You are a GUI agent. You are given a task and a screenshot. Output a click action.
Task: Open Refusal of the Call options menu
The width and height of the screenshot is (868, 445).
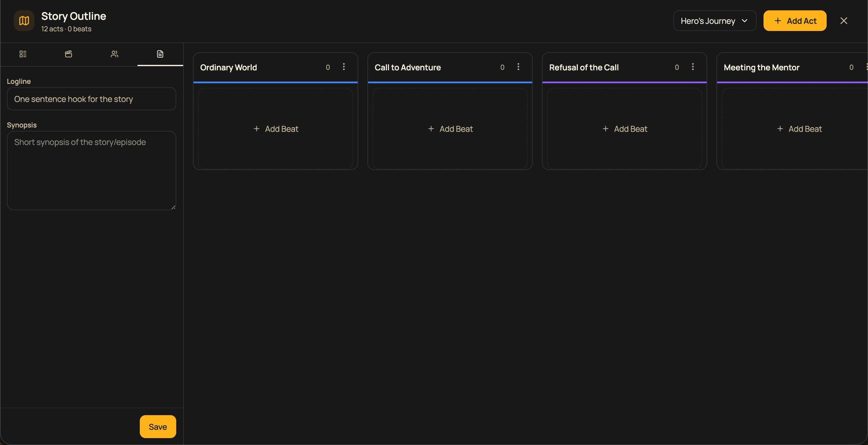693,67
